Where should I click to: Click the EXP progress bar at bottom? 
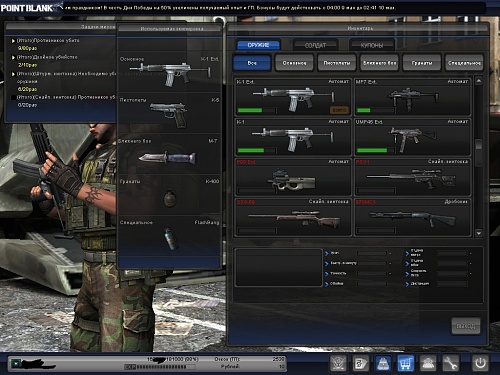160,367
